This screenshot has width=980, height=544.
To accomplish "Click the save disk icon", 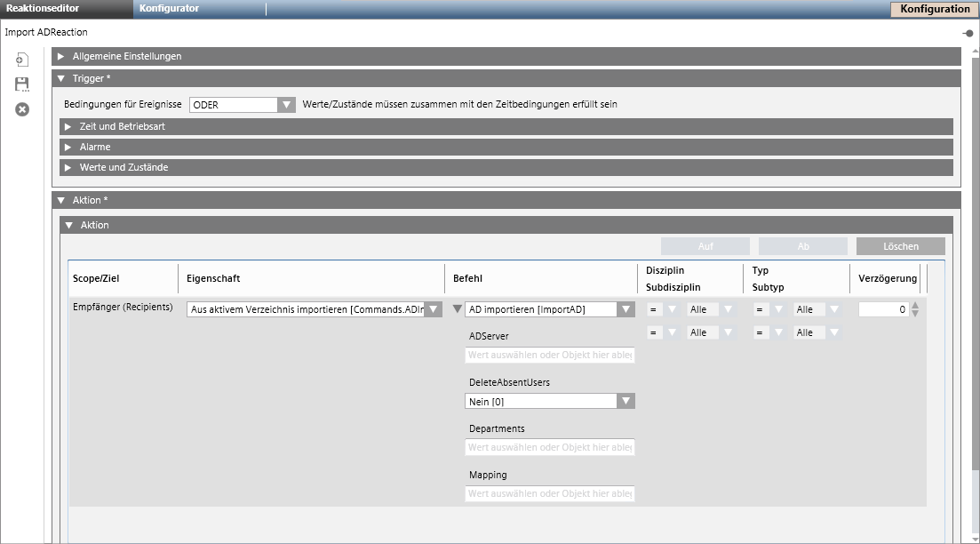I will point(22,84).
